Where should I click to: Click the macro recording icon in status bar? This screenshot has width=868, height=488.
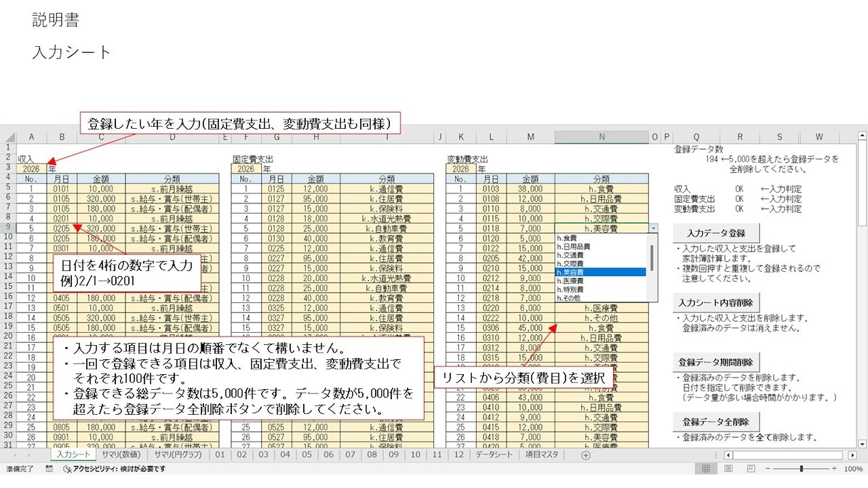click(x=49, y=469)
